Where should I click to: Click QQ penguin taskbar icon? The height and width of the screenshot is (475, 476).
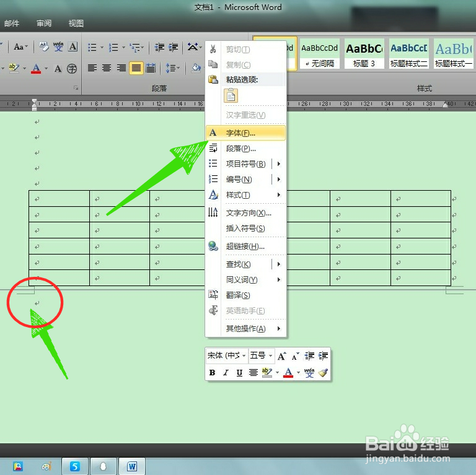click(x=104, y=466)
